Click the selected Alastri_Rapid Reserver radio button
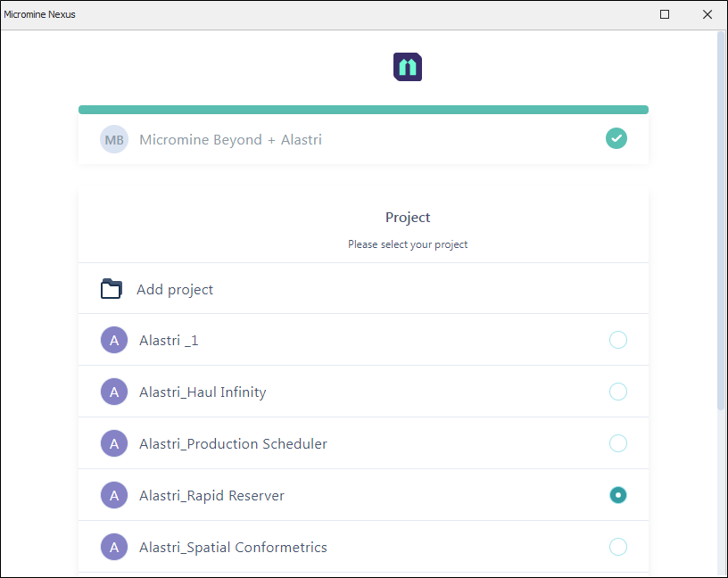Screen dimensions: 728x578 [x=618, y=495]
